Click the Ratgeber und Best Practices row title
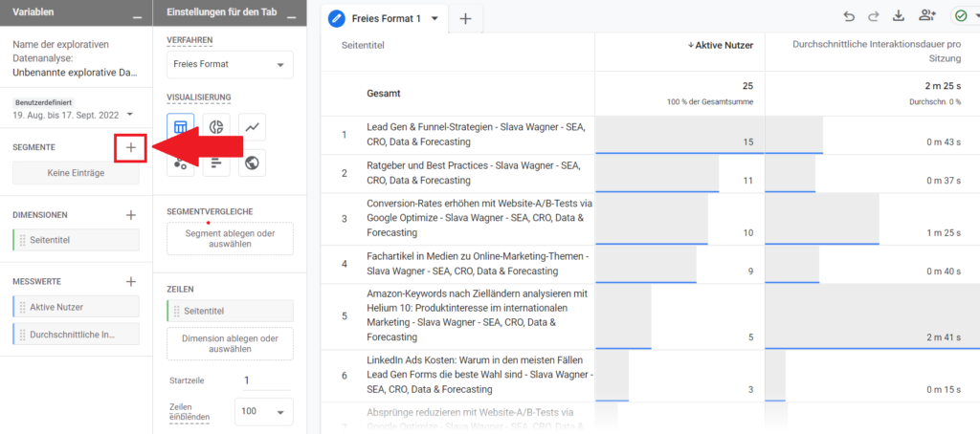The image size is (980, 434). 474,174
